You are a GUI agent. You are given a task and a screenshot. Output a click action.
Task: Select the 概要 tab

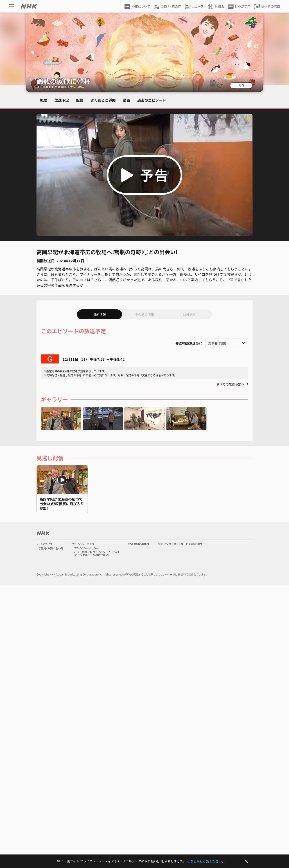(x=44, y=101)
